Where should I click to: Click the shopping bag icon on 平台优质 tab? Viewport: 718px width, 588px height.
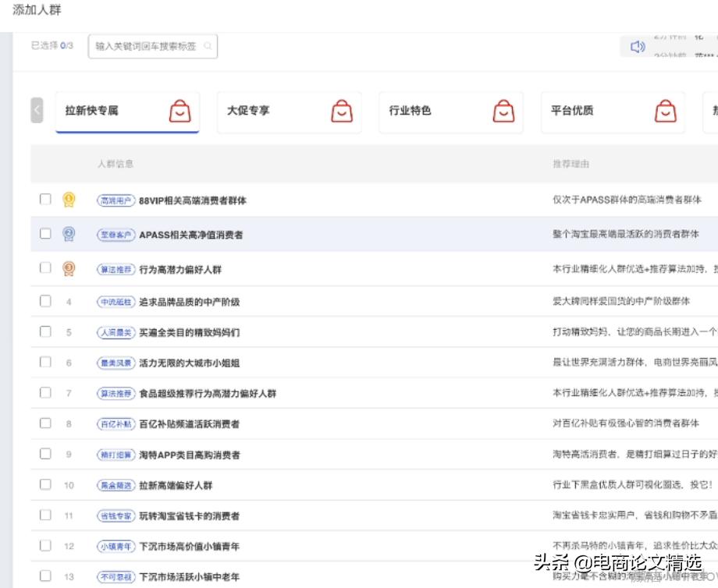point(665,111)
